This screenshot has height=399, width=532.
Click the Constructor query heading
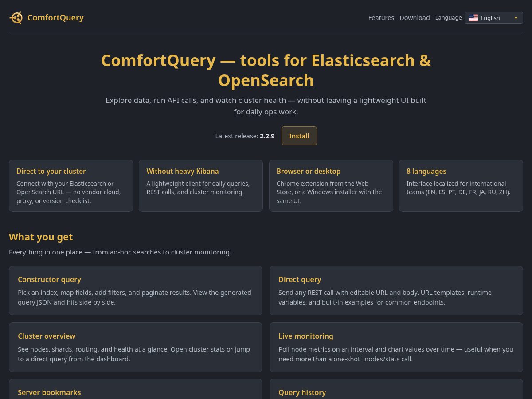[50, 279]
